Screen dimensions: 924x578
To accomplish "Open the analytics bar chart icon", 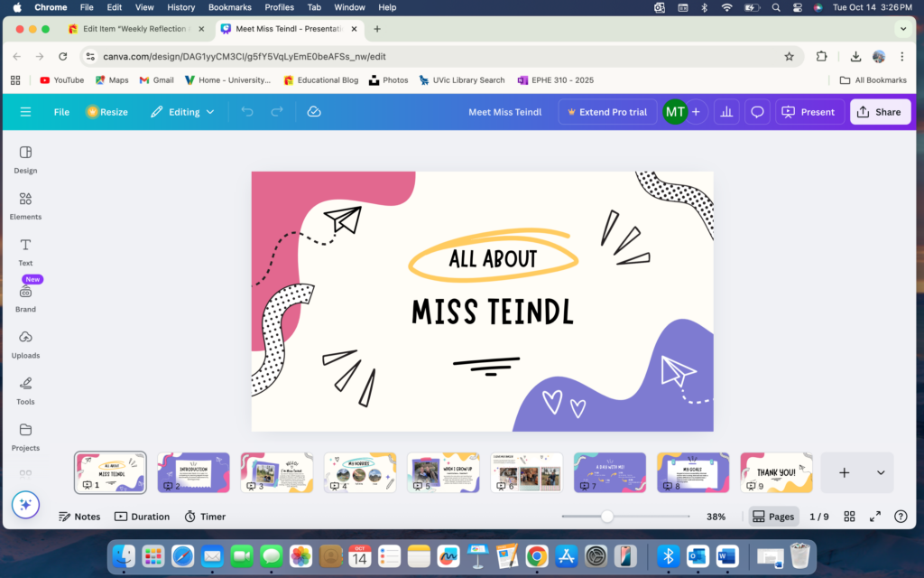I will [x=726, y=112].
